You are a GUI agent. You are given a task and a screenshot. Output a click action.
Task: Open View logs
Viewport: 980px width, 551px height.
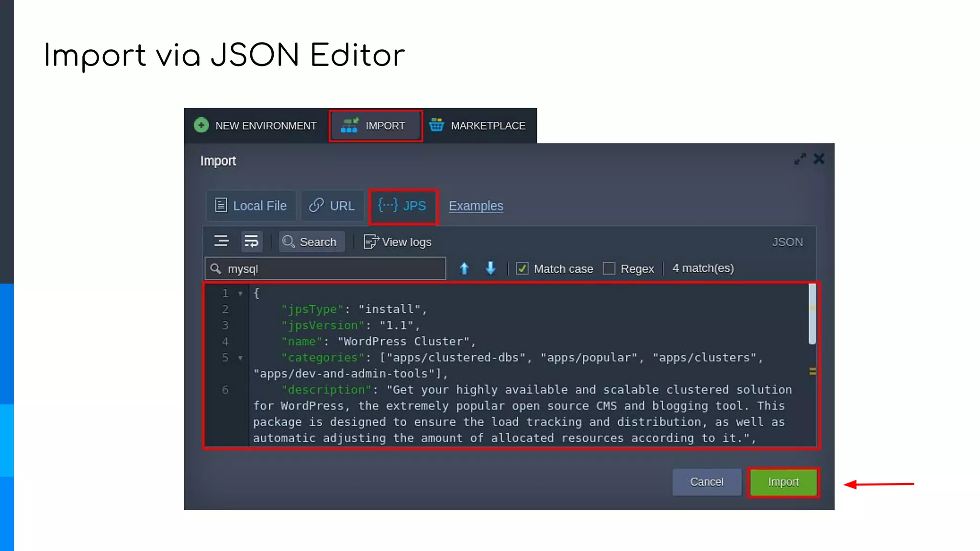pos(397,242)
